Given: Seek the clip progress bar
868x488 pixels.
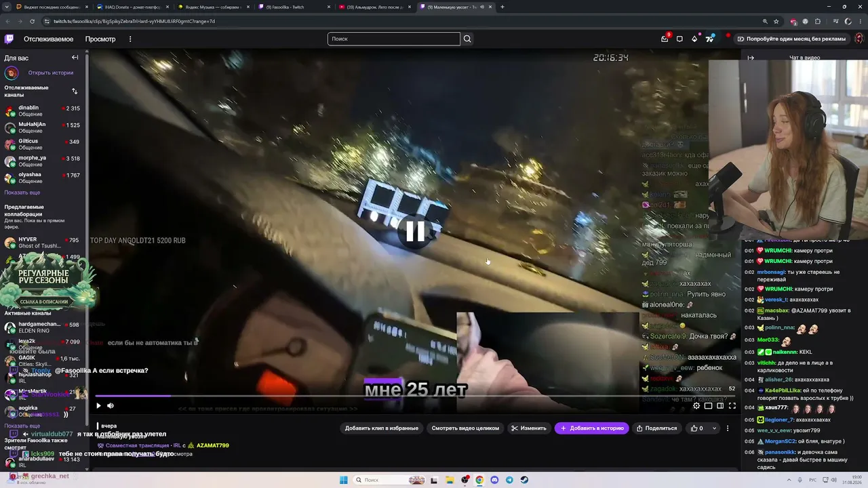Looking at the screenshot, I should point(415,396).
